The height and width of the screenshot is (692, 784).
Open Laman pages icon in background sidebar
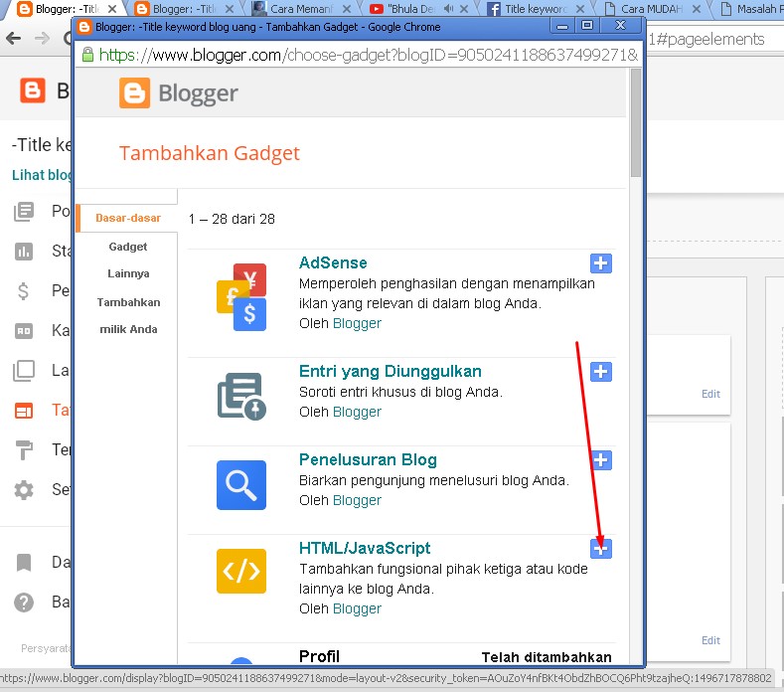click(24, 371)
